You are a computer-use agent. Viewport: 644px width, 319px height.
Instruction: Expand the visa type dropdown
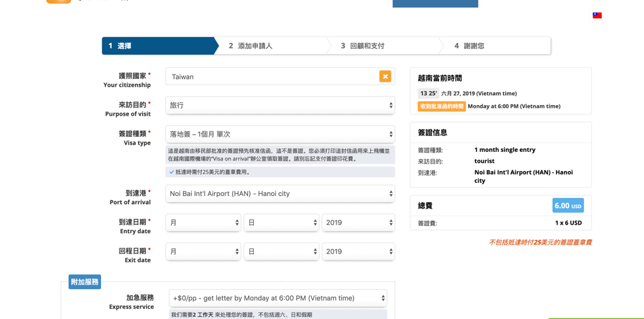click(x=280, y=134)
